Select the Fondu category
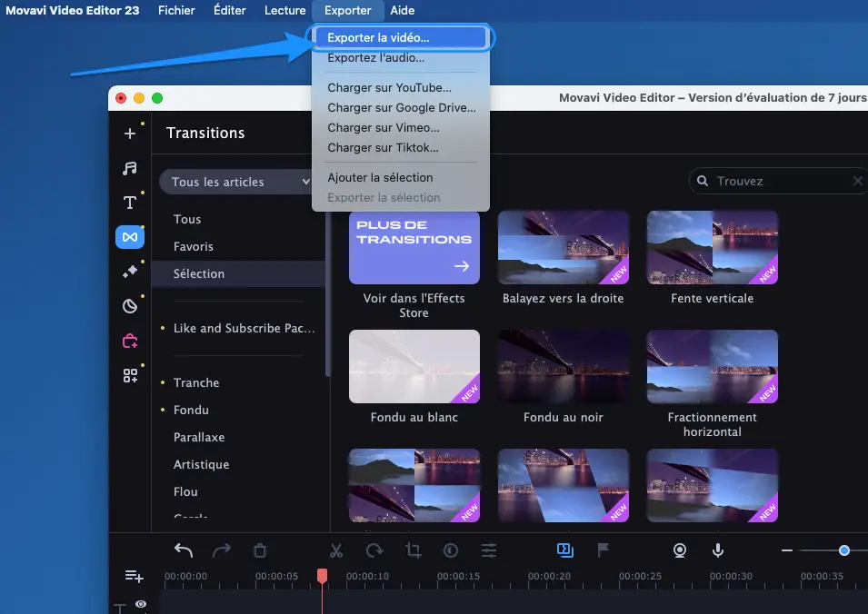 pos(238,410)
